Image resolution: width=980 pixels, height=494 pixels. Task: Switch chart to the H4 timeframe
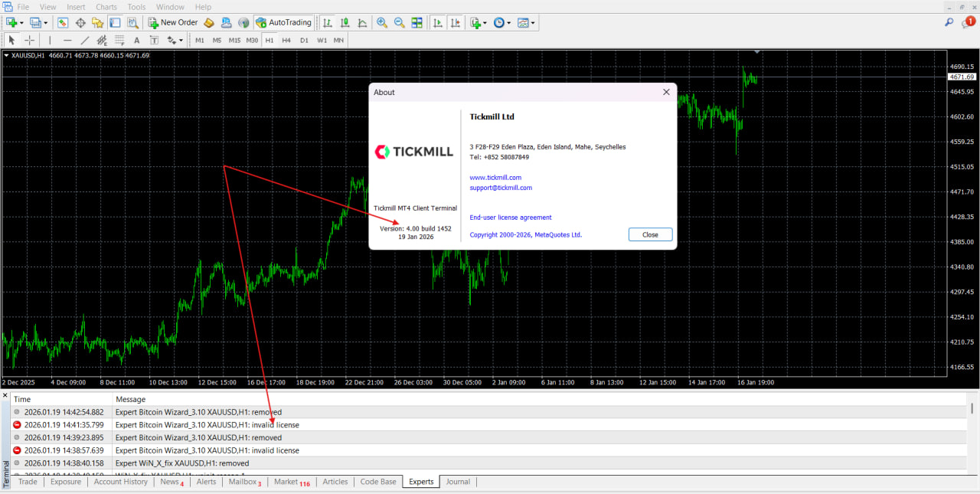pyautogui.click(x=286, y=40)
